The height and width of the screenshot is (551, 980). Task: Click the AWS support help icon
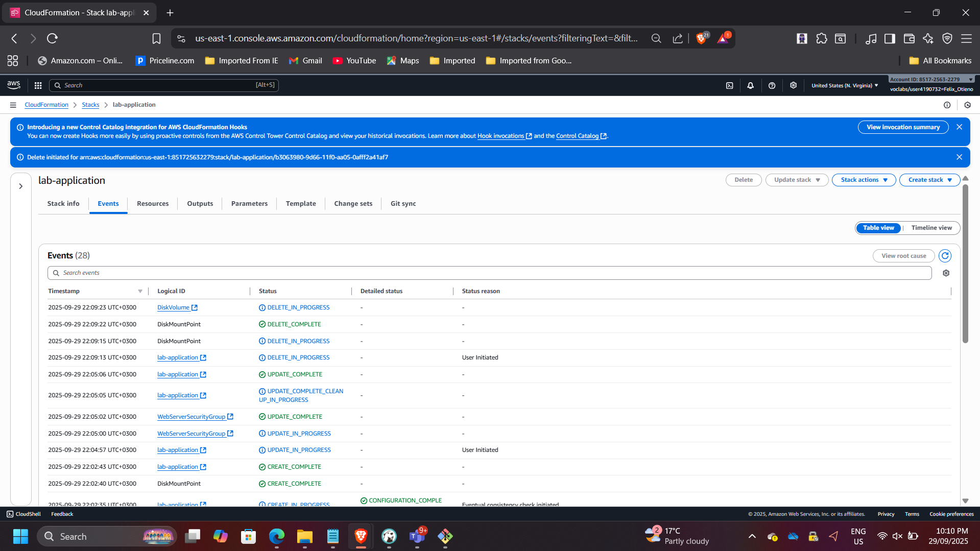coord(772,85)
